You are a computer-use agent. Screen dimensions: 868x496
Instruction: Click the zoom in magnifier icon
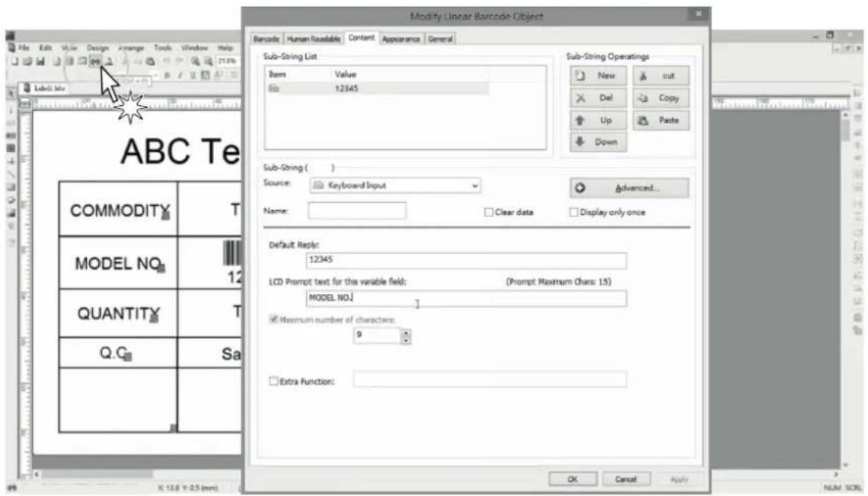click(x=196, y=62)
